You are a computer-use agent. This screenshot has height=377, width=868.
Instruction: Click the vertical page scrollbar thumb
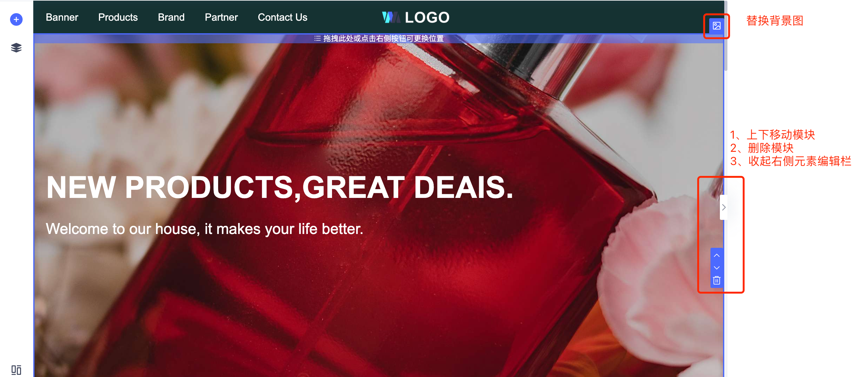coord(726,35)
